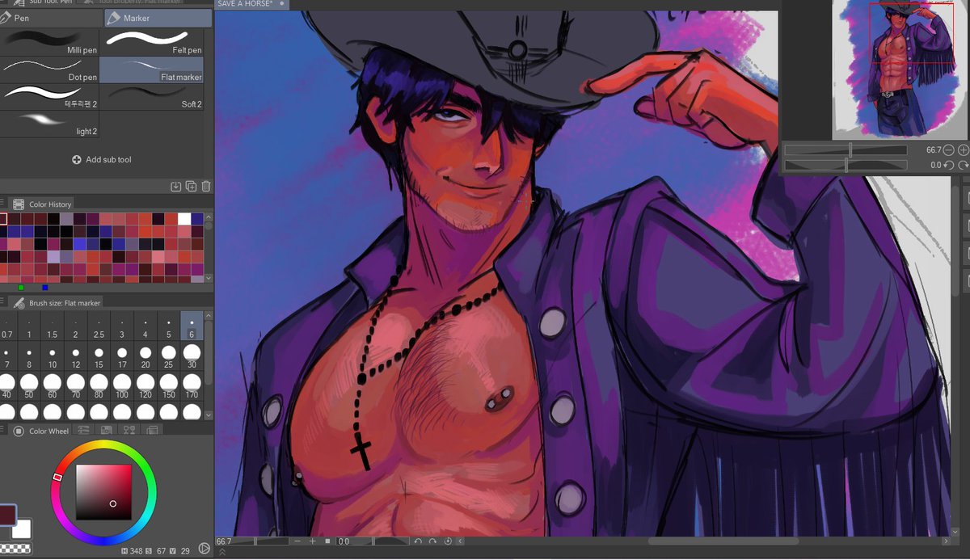Viewport: 970px width, 560px height.
Task: Click rotate left icon below the canvas
Action: coord(418,541)
